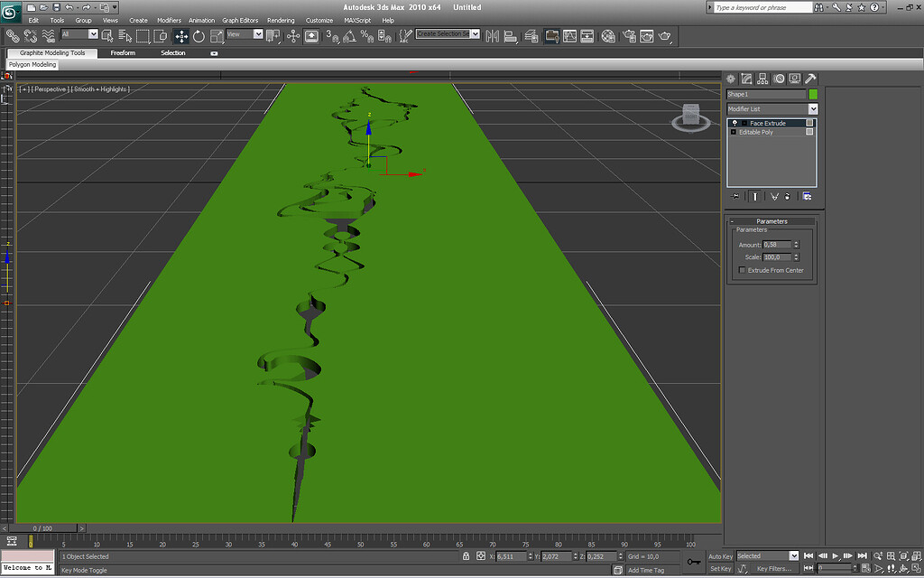Open the Create panel in the command panel
Screen dimensions: 924x578
point(731,79)
